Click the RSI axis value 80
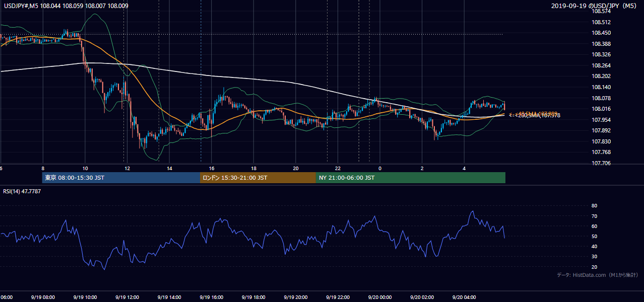The height and width of the screenshot is (302, 644). pos(594,206)
